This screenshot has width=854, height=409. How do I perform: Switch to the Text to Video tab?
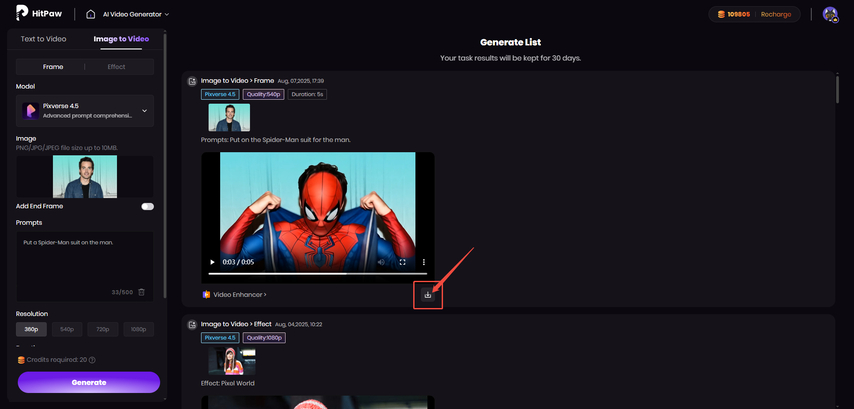[44, 39]
